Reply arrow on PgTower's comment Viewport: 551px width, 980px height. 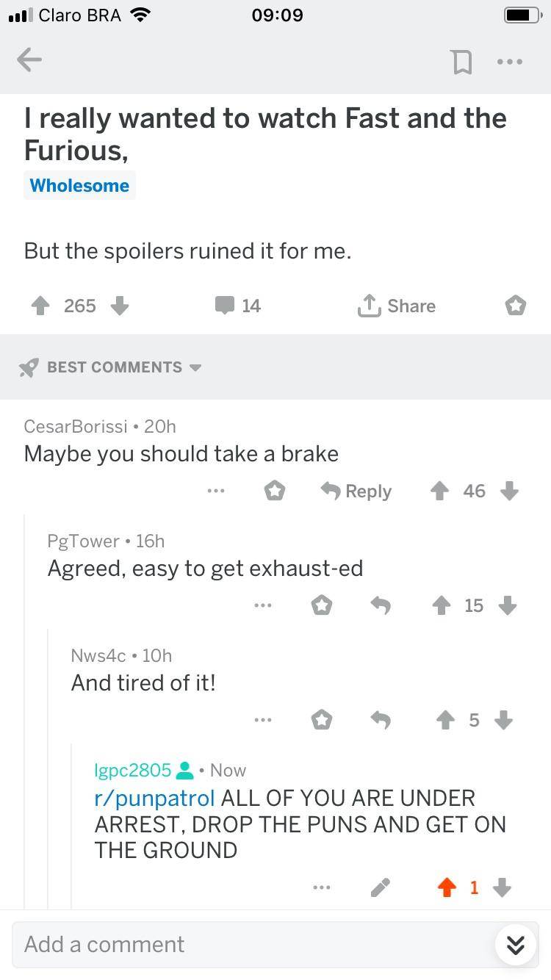click(x=380, y=606)
